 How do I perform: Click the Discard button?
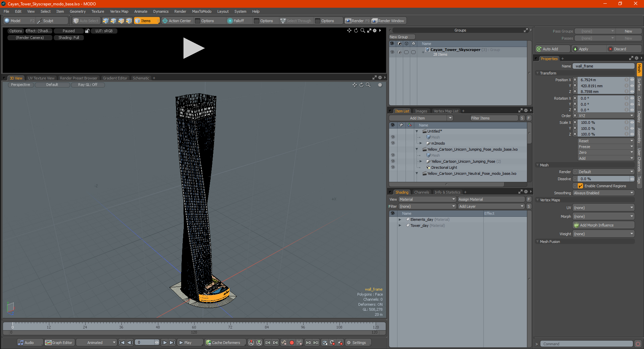(625, 49)
